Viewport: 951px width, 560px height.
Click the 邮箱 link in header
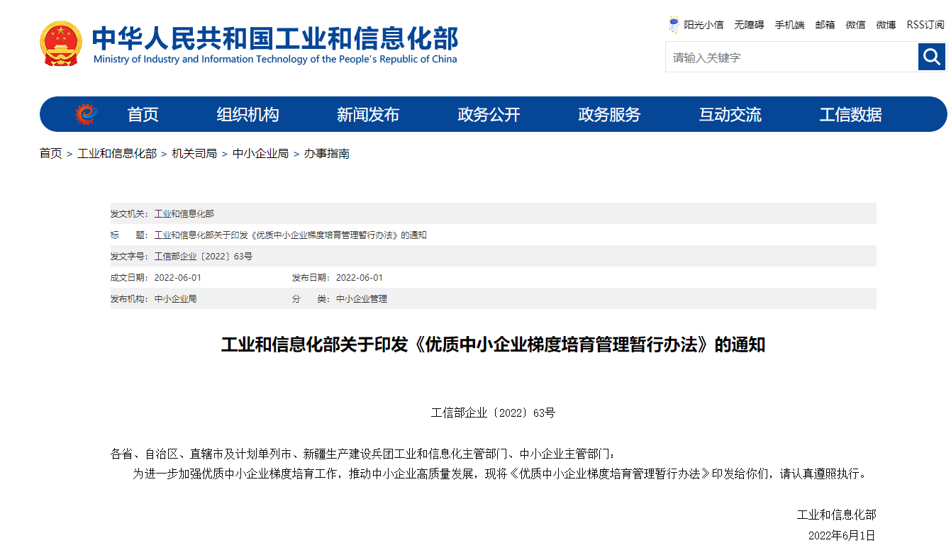point(825,25)
